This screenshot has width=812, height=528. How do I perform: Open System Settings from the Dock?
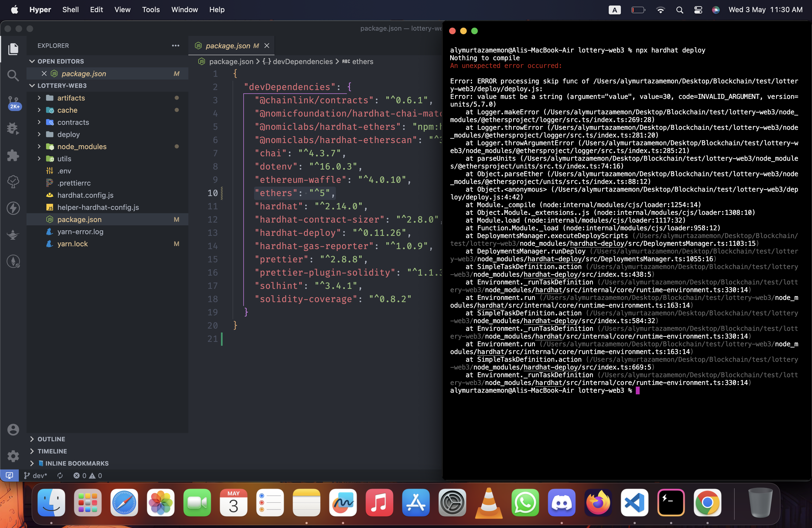(452, 502)
